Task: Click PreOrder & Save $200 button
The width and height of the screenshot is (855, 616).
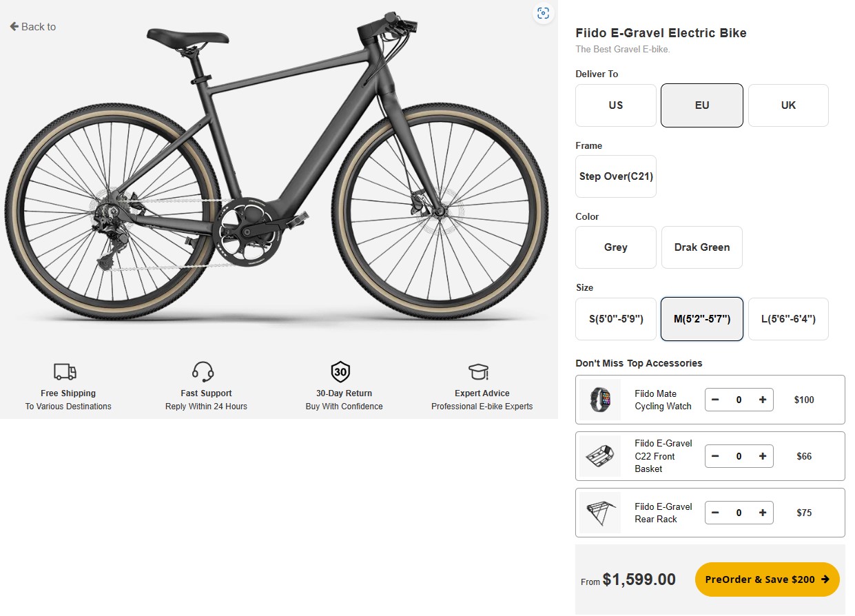Action: [x=767, y=579]
